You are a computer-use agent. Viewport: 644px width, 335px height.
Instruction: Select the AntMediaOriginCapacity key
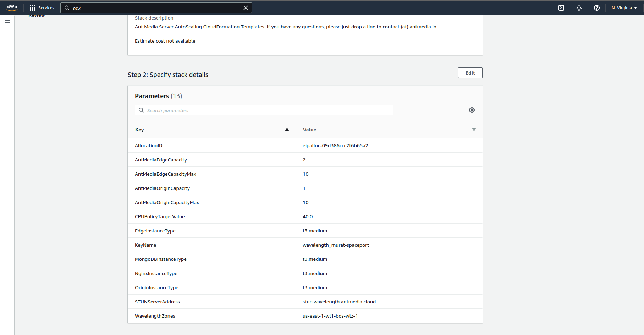point(162,188)
